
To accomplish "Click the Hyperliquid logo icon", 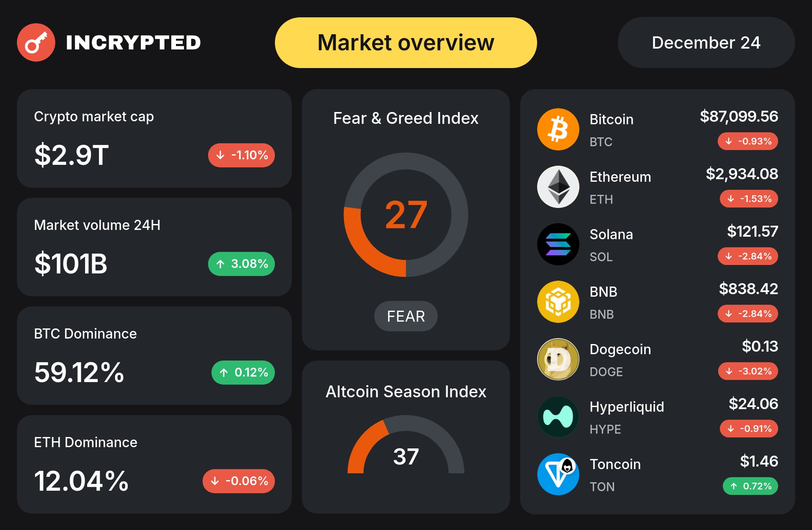I will click(x=558, y=417).
